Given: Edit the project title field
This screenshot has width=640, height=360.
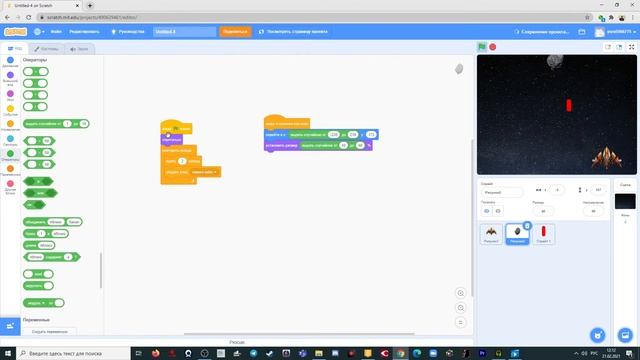Looking at the screenshot, I should (184, 31).
